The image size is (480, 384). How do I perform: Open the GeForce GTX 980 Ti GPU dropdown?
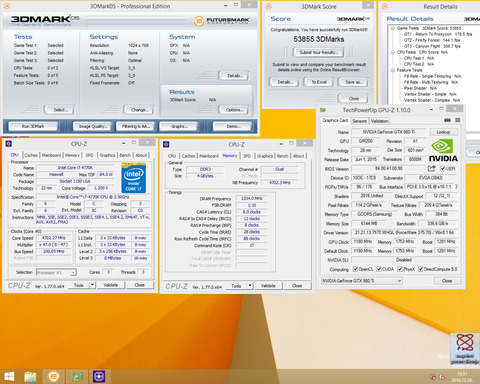tap(362, 281)
